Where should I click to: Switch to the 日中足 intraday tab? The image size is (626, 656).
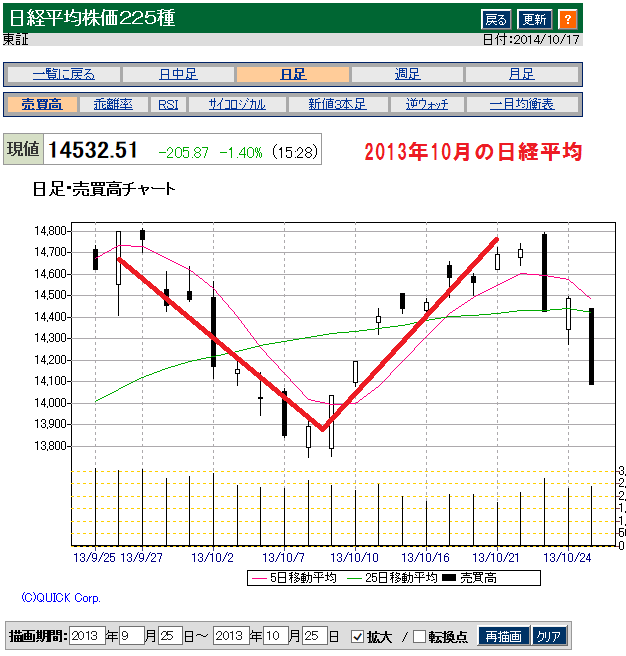point(178,74)
